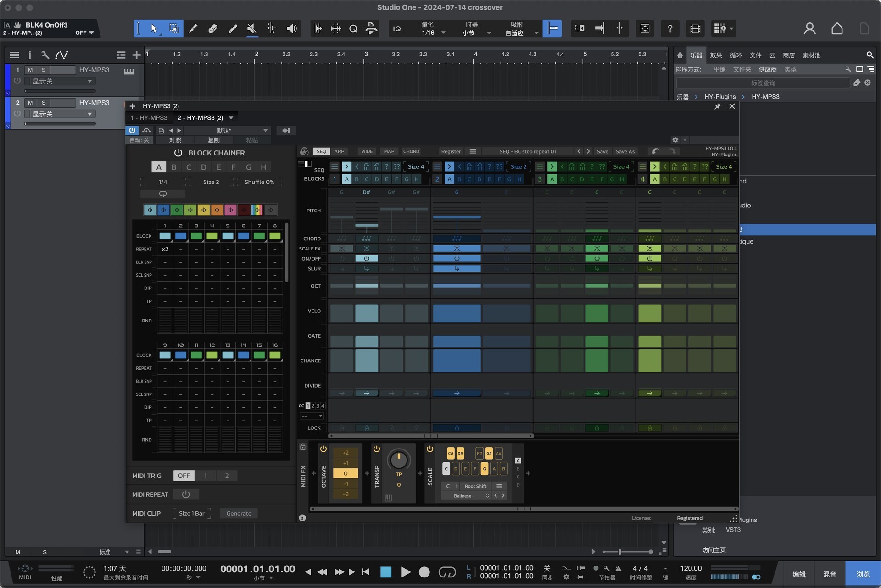Click the Record button in transport
This screenshot has width=881, height=588.
(x=424, y=572)
